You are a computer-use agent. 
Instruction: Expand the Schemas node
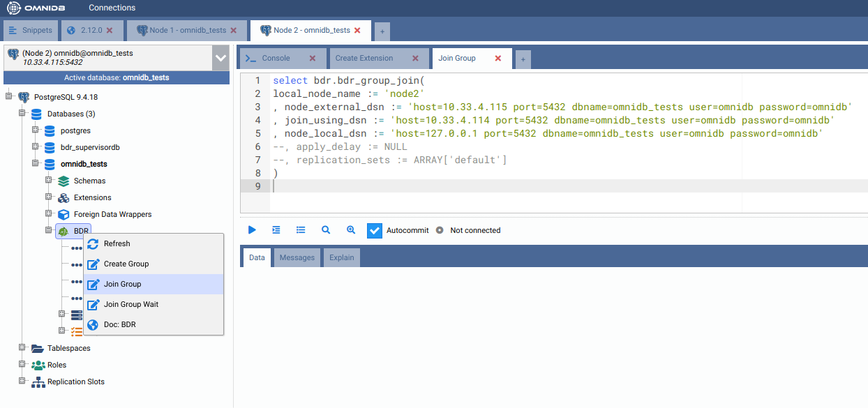(49, 181)
